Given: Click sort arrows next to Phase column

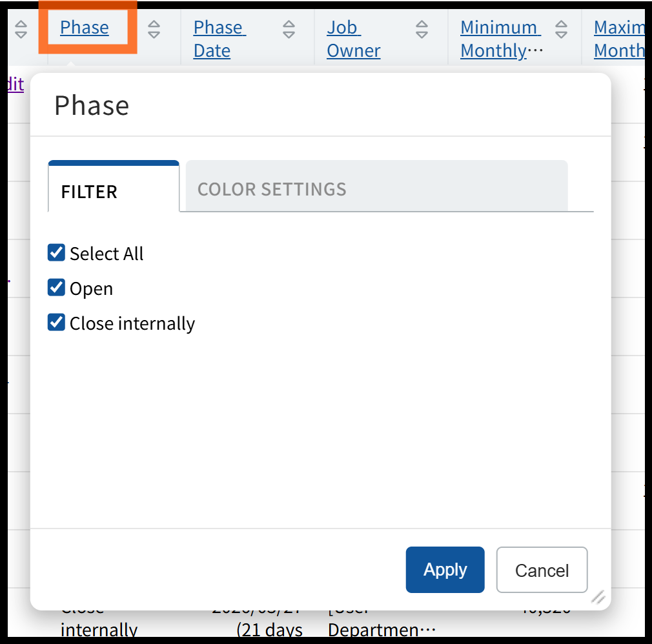Looking at the screenshot, I should [154, 28].
